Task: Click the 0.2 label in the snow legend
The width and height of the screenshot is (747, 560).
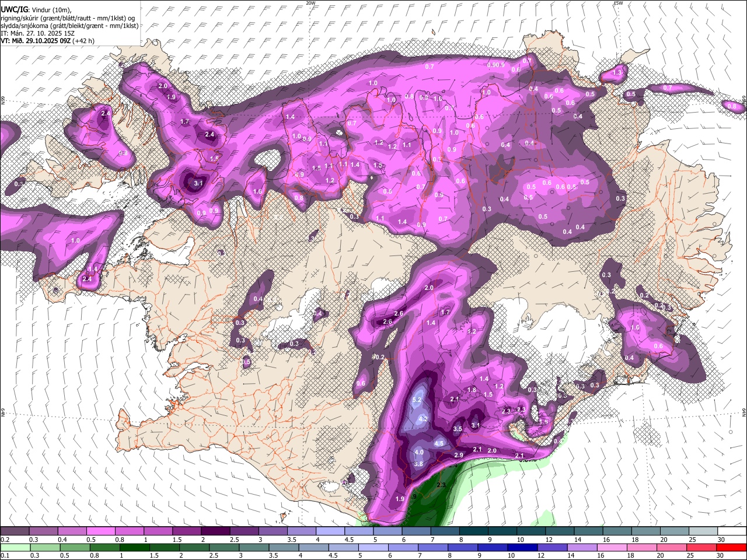Action: click(x=5, y=540)
